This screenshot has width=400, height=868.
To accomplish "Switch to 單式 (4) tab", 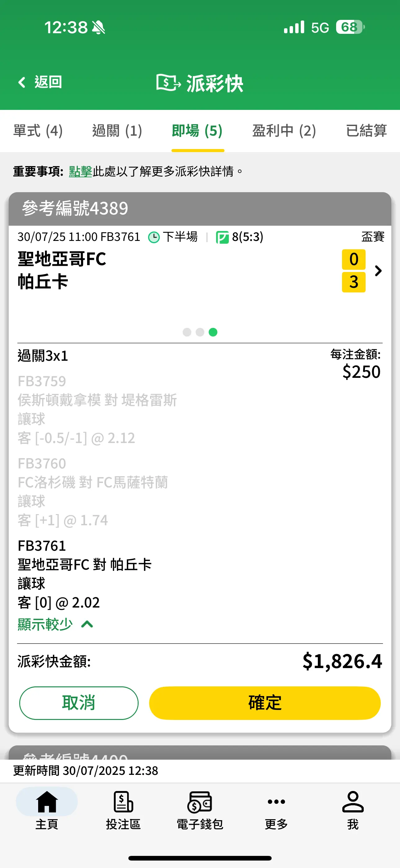I will coord(38,131).
